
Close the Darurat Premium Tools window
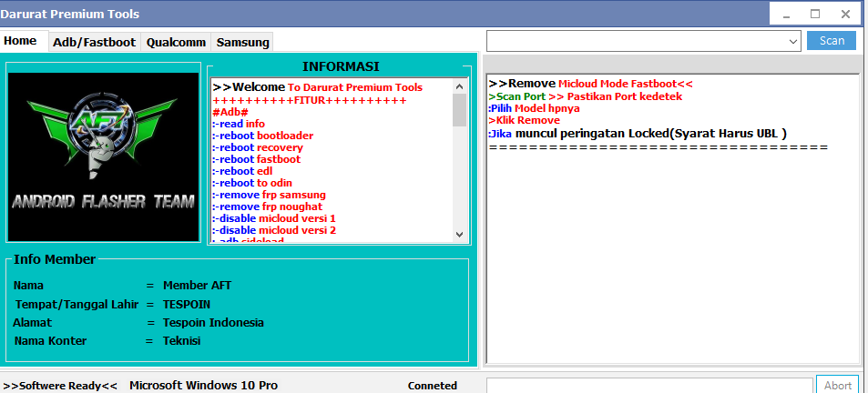tap(845, 15)
